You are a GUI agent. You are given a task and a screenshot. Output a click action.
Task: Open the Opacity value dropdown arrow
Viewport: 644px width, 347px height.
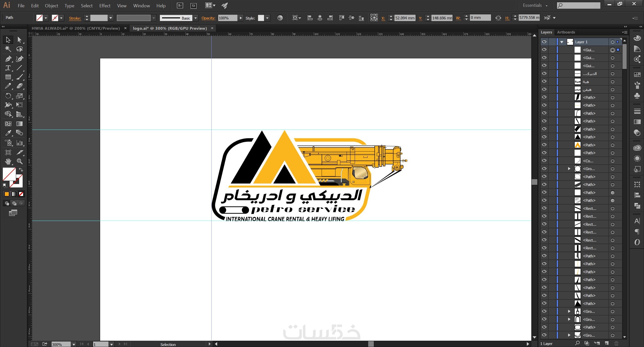pyautogui.click(x=240, y=18)
